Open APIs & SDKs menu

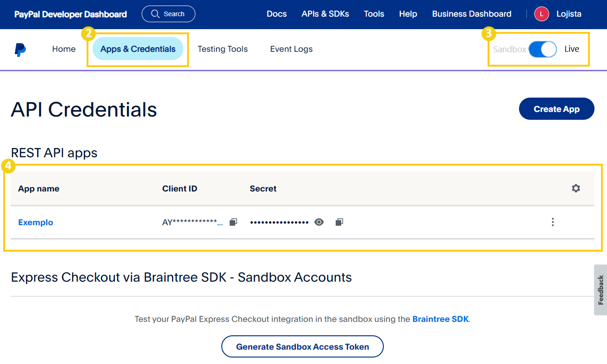coord(325,14)
